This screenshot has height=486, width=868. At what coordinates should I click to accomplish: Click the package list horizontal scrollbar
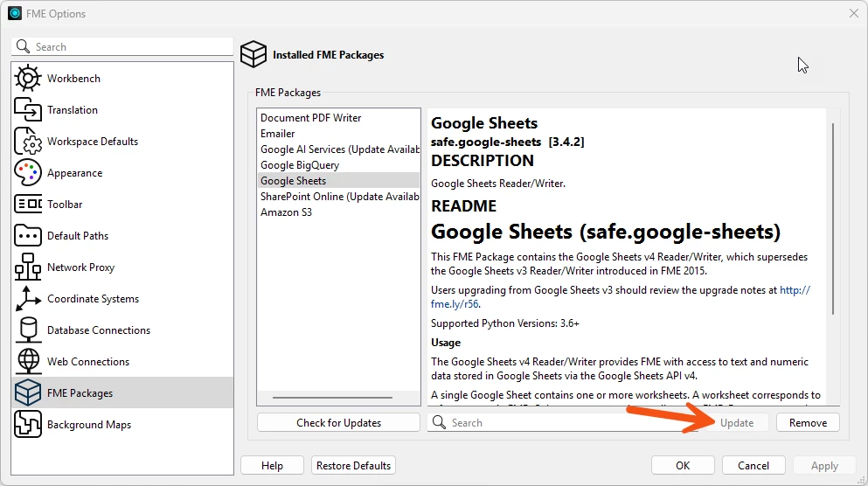tap(333, 398)
